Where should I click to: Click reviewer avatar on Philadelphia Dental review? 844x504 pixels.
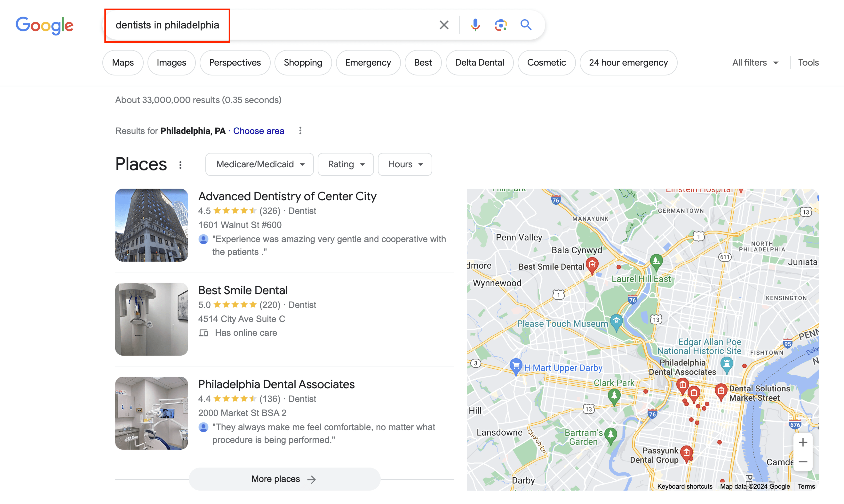[x=203, y=427]
